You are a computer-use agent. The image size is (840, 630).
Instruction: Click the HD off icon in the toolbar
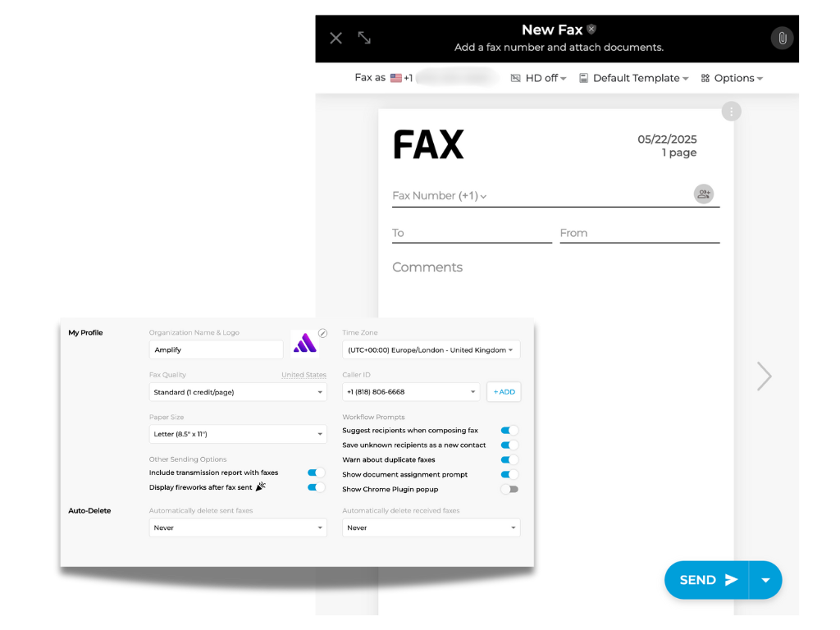tap(514, 78)
